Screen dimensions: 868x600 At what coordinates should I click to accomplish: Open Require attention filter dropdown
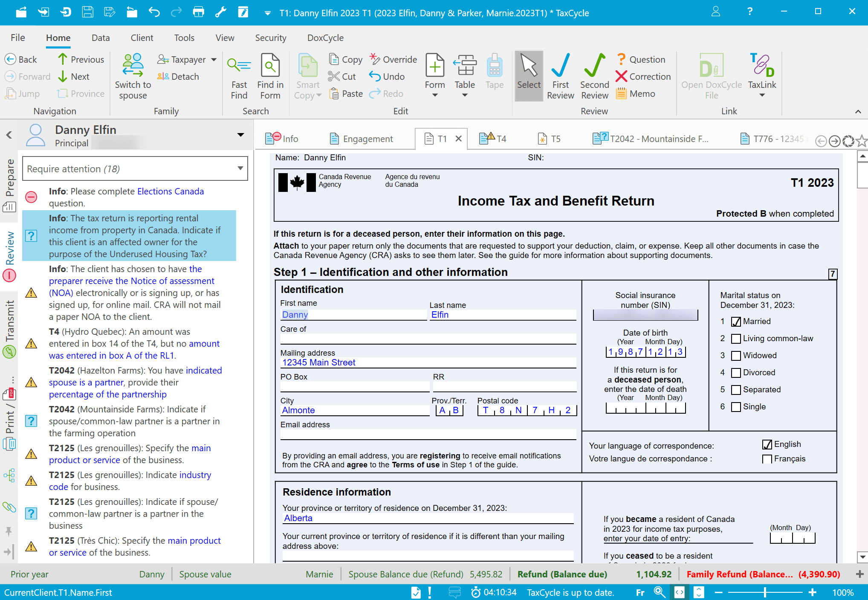[x=240, y=168]
